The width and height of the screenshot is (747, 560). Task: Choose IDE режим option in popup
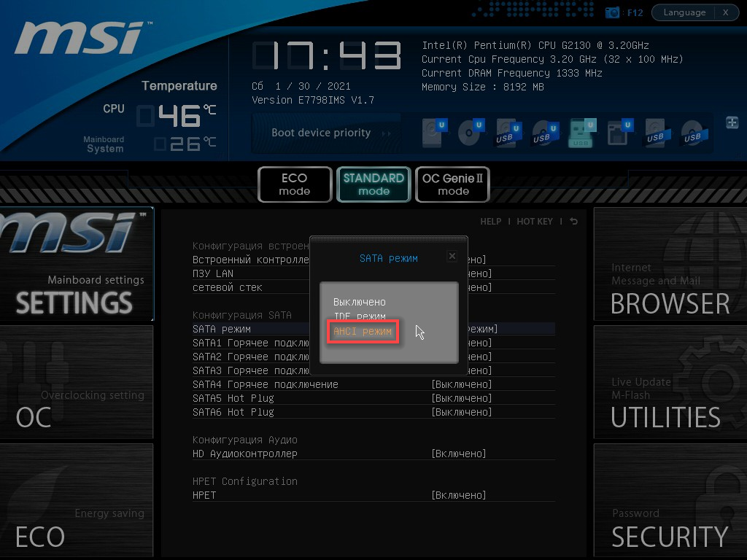pos(359,316)
